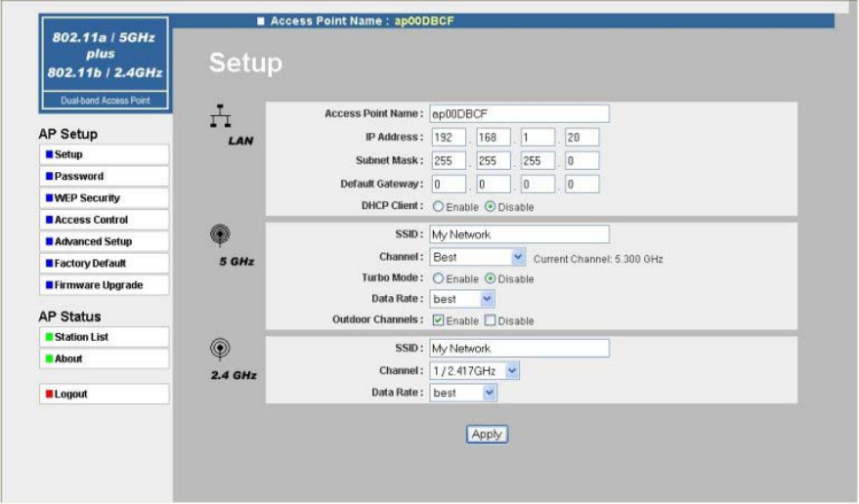Click the first Subnet Mask octet field
Image resolution: width=859 pixels, height=504 pixels.
coord(449,161)
